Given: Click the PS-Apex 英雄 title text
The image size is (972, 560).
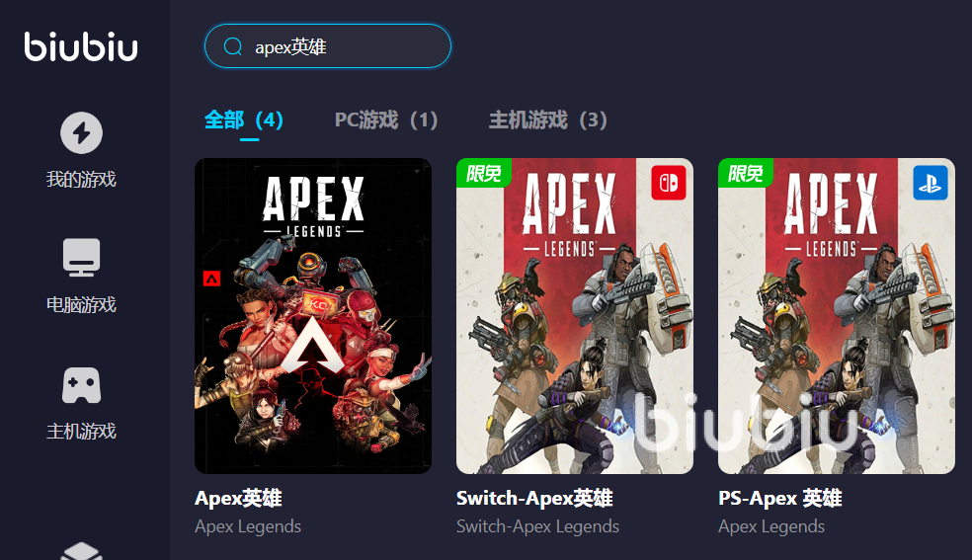Looking at the screenshot, I should coord(779,498).
